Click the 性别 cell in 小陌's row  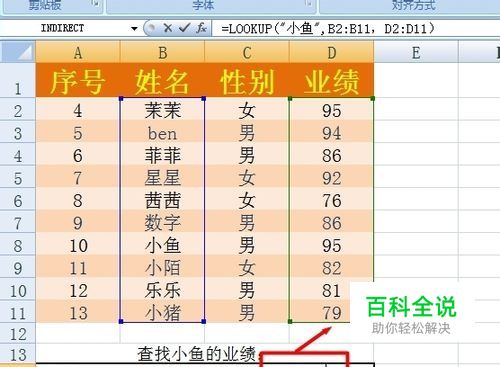click(247, 267)
